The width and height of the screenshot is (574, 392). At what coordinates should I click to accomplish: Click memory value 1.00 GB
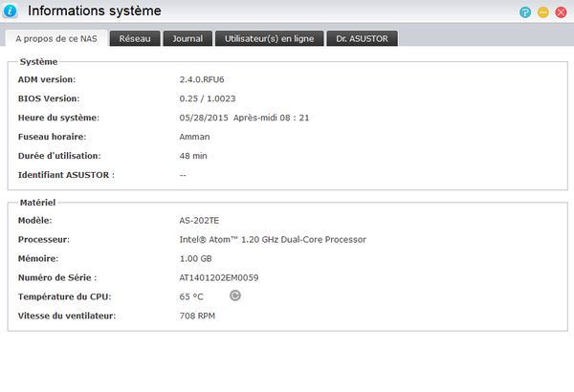tap(196, 258)
